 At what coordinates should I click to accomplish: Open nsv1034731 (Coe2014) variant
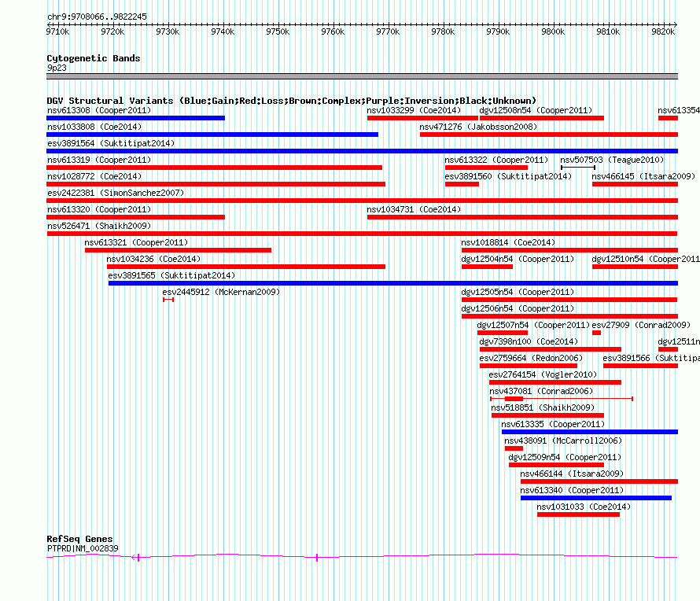414,209
